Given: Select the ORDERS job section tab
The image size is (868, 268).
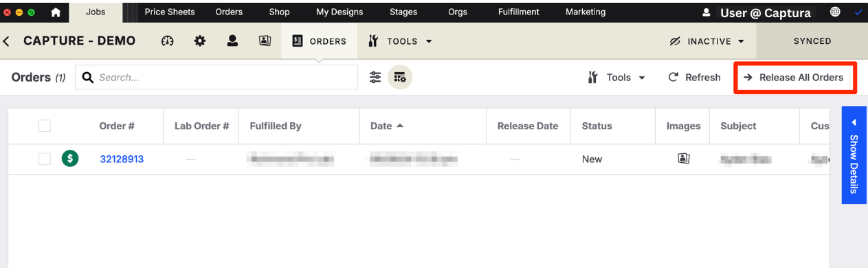Looking at the screenshot, I should pos(319,41).
